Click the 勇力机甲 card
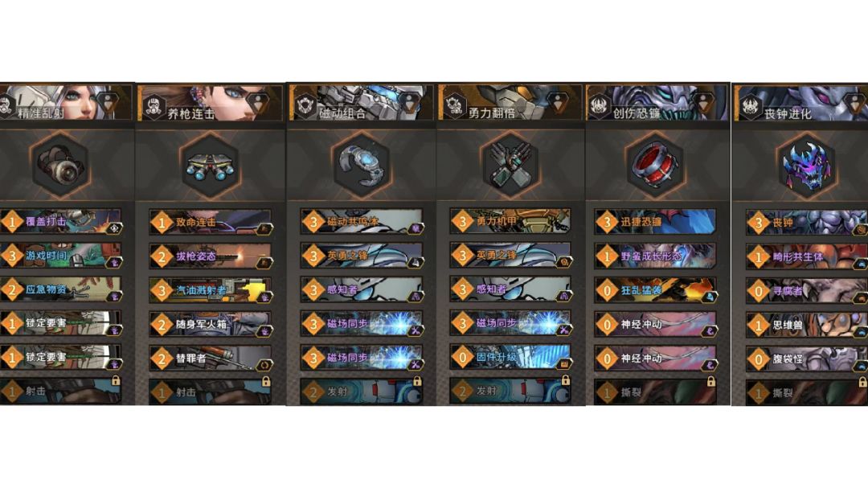This screenshot has width=868, height=488. (510, 221)
